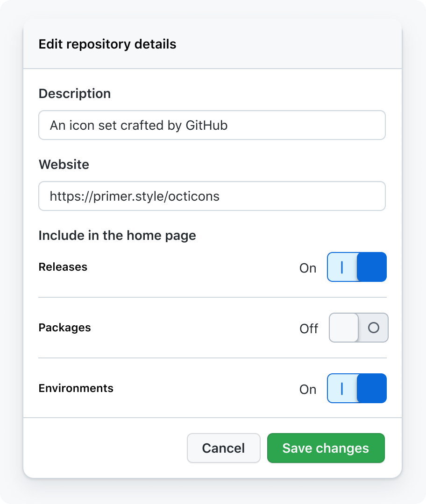Click the green Save changes button
Image resolution: width=426 pixels, height=504 pixels.
click(326, 448)
